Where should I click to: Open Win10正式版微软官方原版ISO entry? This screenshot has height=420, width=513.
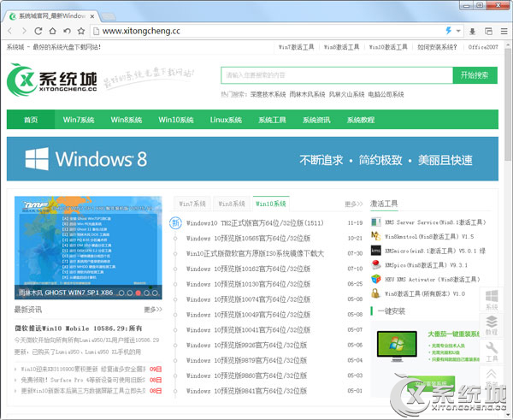[x=255, y=254]
